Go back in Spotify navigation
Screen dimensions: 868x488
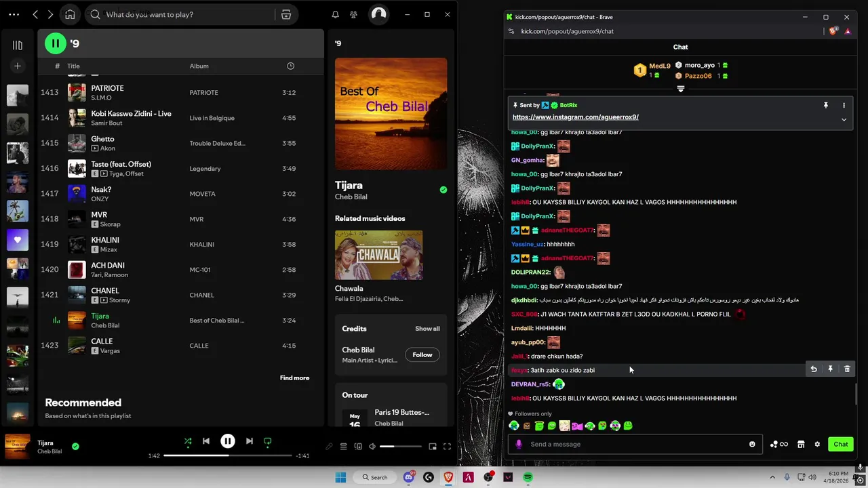tap(35, 14)
